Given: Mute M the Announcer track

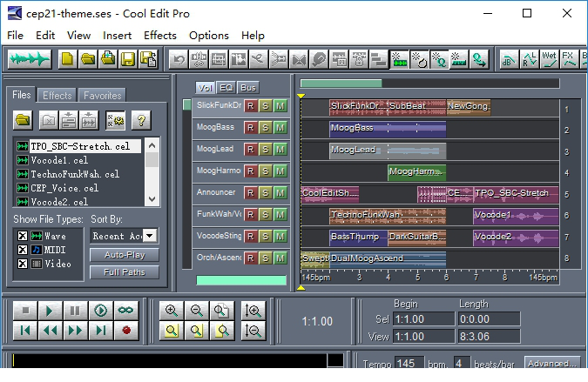Looking at the screenshot, I should tap(280, 193).
